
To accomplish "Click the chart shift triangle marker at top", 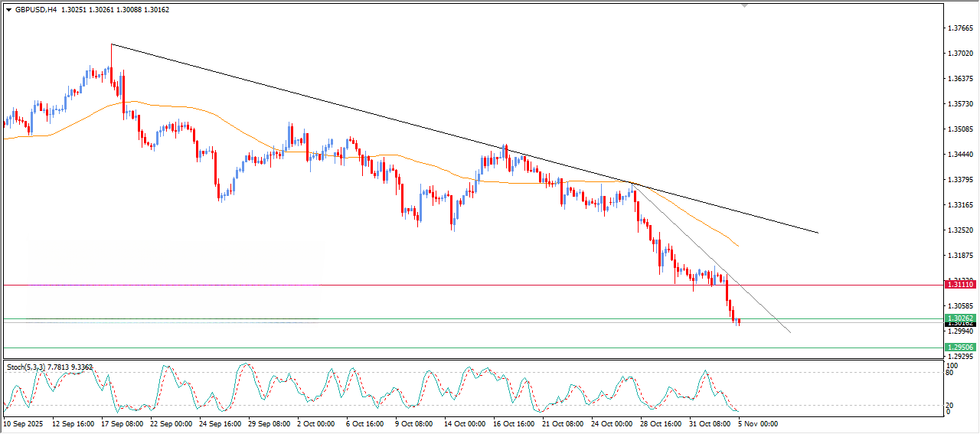I will (743, 5).
